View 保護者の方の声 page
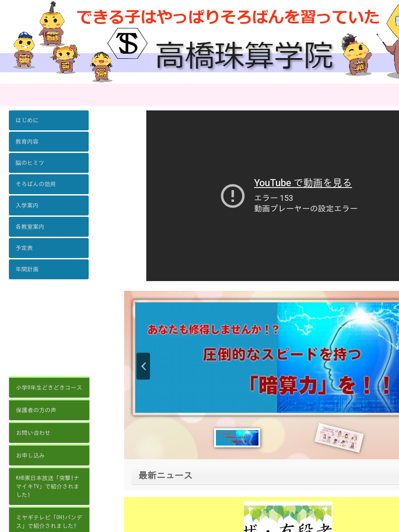 coord(49,410)
